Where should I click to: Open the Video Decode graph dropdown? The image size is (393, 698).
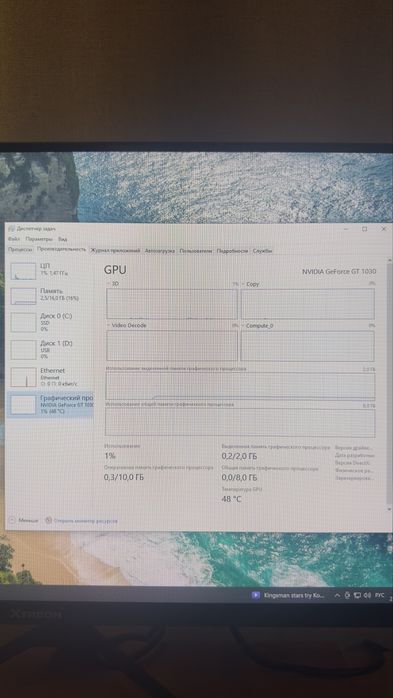(x=127, y=325)
